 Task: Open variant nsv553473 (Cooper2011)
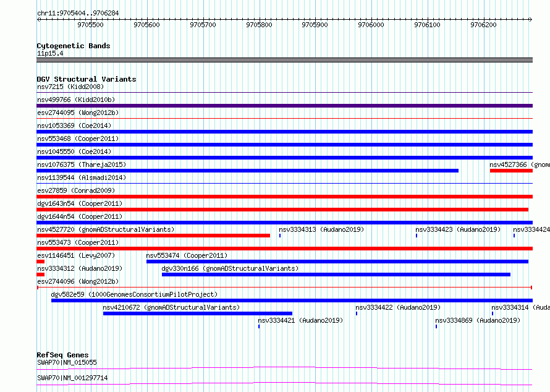click(78, 242)
